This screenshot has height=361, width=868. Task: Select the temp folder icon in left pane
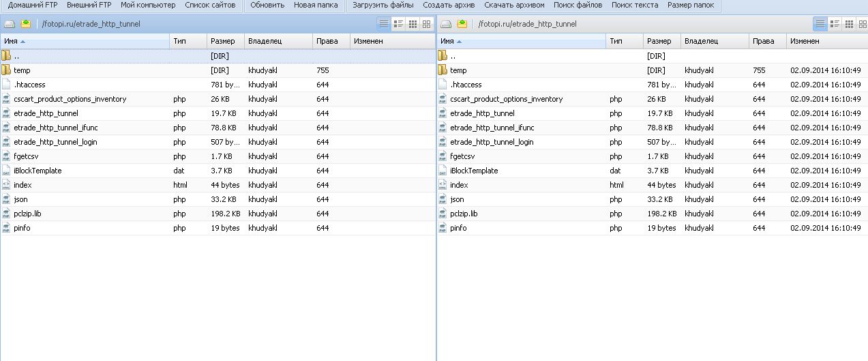6,70
